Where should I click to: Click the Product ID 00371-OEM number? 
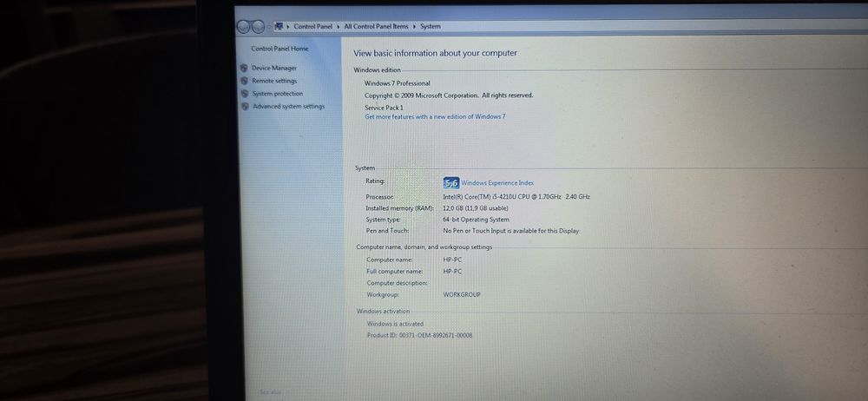[x=419, y=336]
